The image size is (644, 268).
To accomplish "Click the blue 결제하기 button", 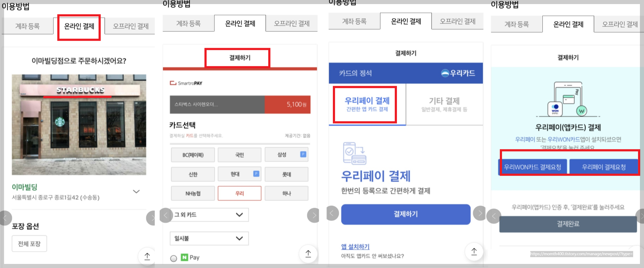I will [x=405, y=214].
